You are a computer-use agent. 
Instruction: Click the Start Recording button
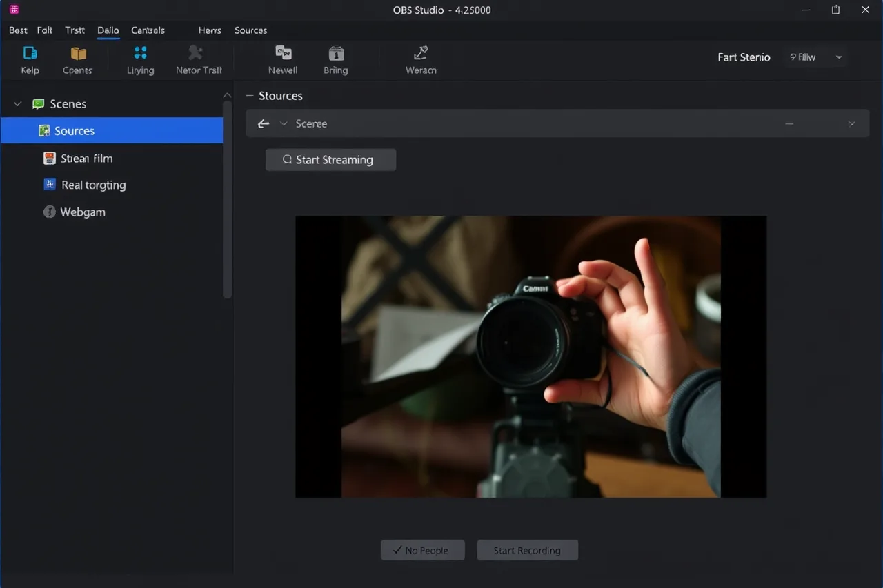tap(527, 550)
